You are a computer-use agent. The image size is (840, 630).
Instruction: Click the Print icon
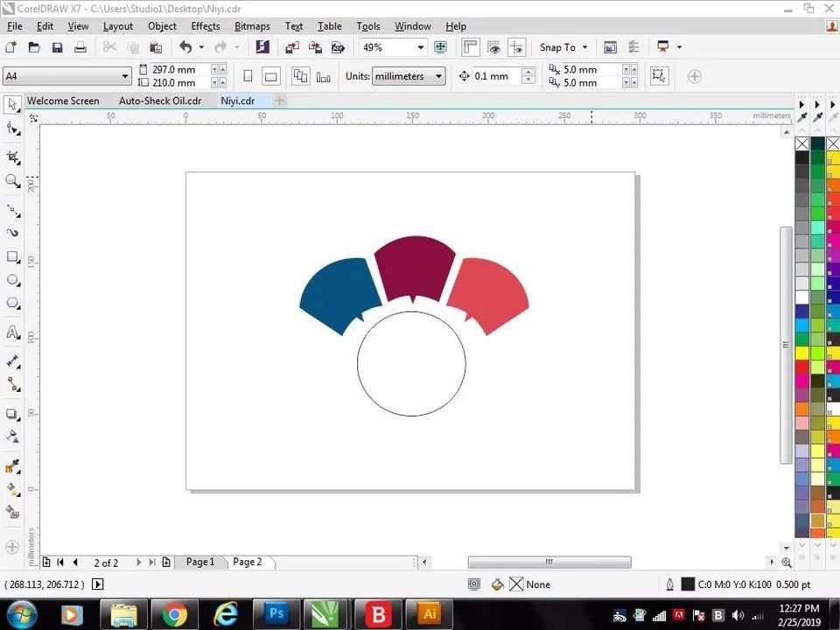[80, 47]
